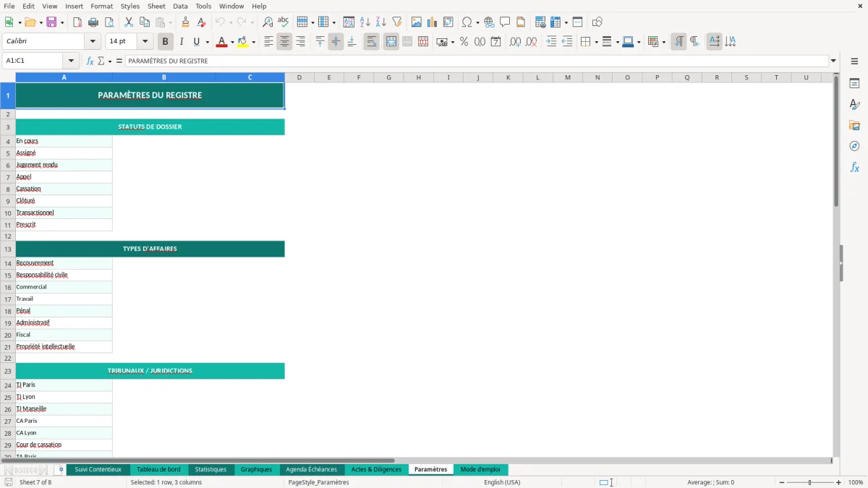Sort ascending

(365, 22)
